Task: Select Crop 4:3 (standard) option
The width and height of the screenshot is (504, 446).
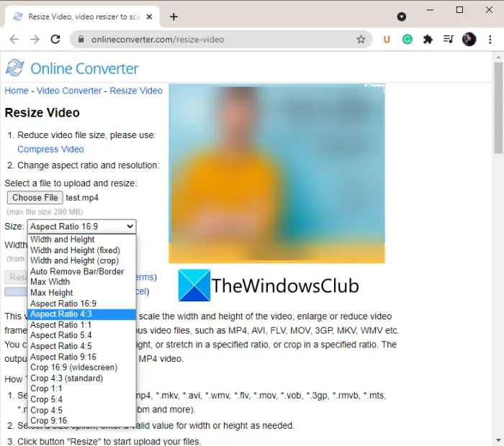Action: 81,378
